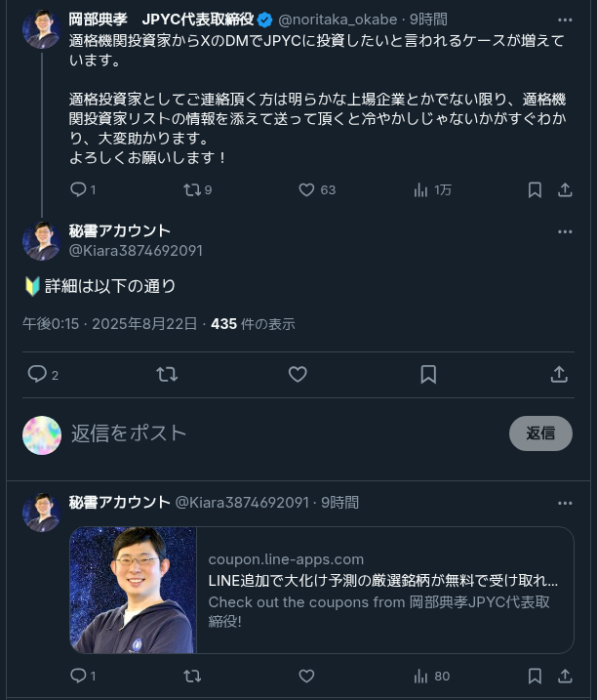Image resolution: width=597 pixels, height=700 pixels.
Task: Like the bottom reply with link card
Action: tap(306, 676)
